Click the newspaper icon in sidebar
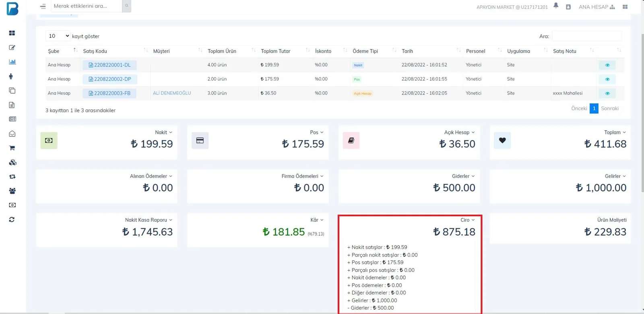644x314 pixels. click(12, 119)
